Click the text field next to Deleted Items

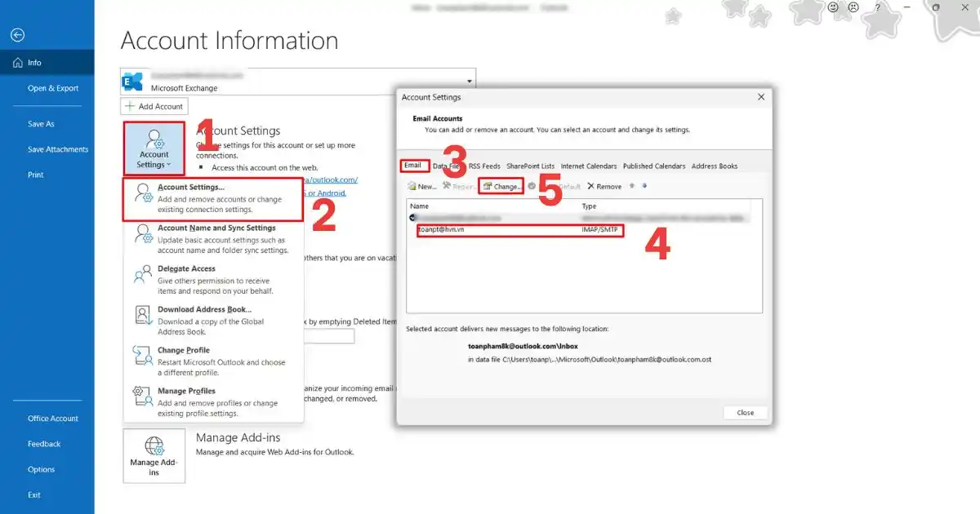328,336
